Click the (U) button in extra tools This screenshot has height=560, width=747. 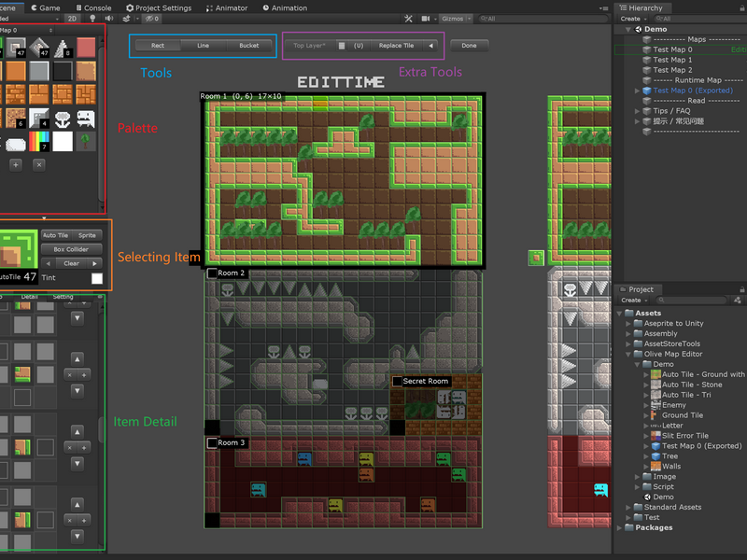[x=359, y=46]
